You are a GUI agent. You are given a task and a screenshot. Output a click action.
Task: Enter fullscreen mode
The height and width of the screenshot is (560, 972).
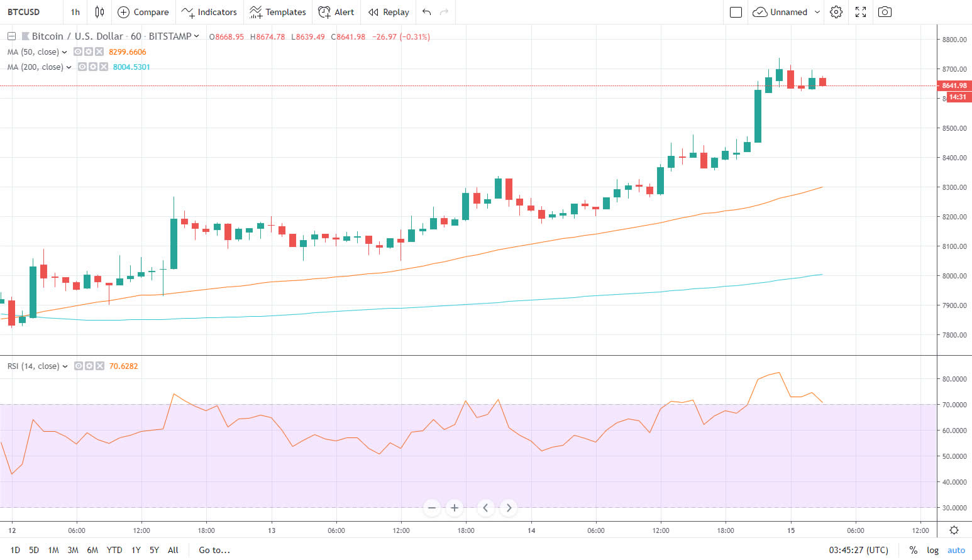[x=861, y=12]
